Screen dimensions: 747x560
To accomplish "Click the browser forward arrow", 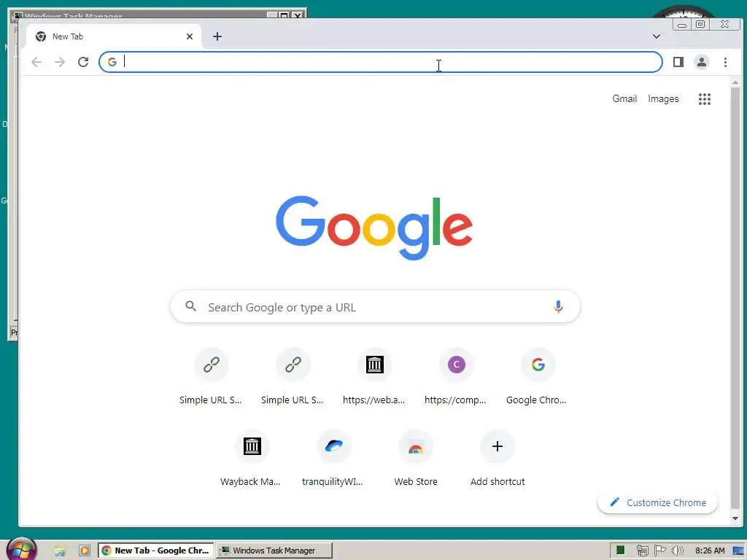I will point(60,62).
